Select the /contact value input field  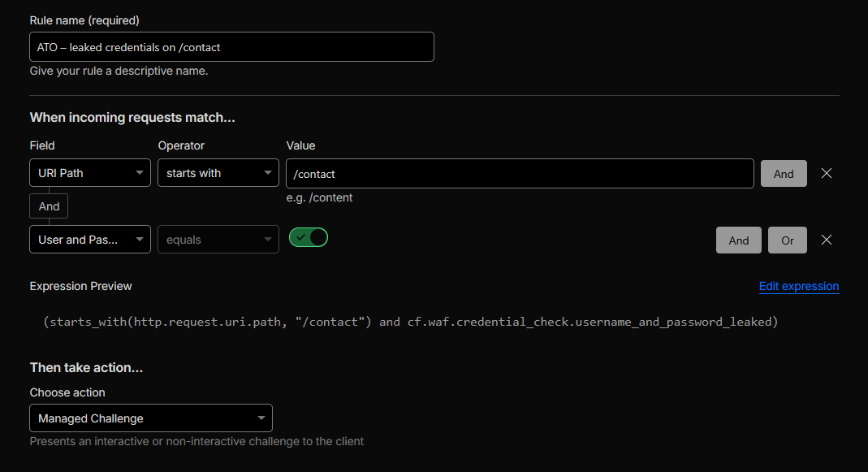[518, 173]
